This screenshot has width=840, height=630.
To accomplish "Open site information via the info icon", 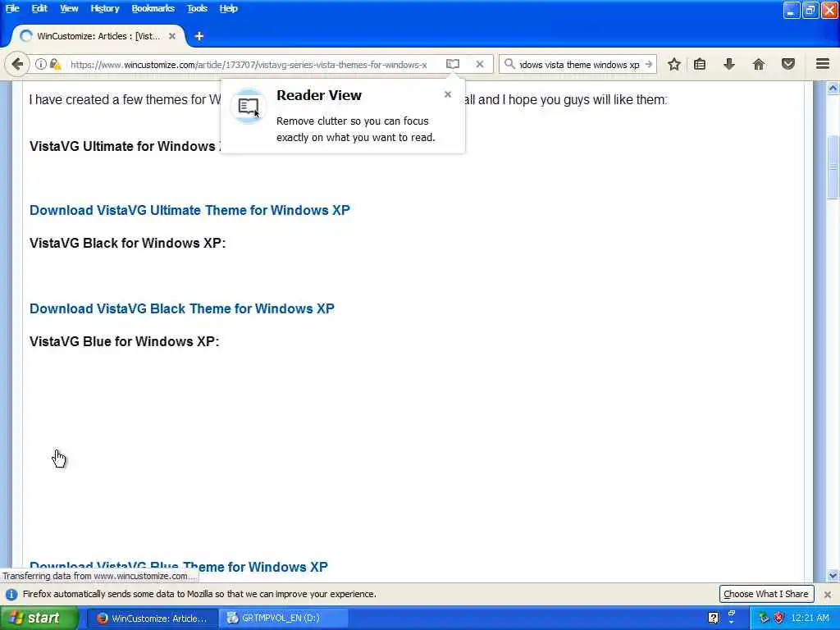I will click(x=41, y=64).
